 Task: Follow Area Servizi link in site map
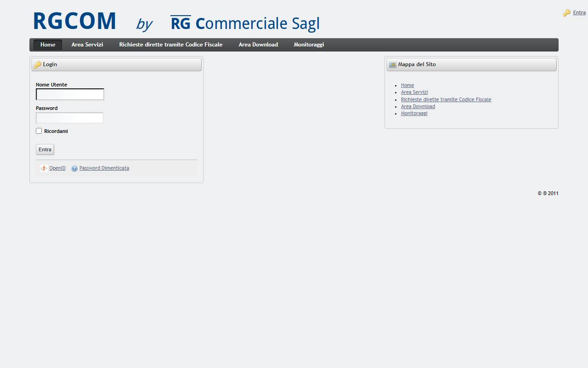coord(414,92)
